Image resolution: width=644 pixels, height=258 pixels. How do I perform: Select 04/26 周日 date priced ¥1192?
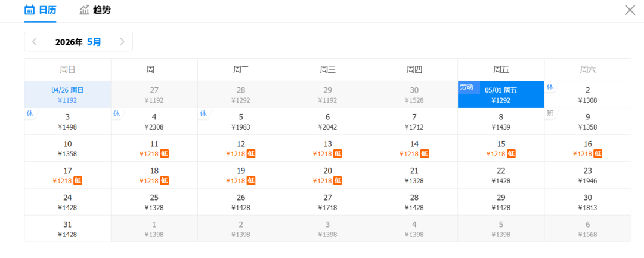pyautogui.click(x=67, y=95)
